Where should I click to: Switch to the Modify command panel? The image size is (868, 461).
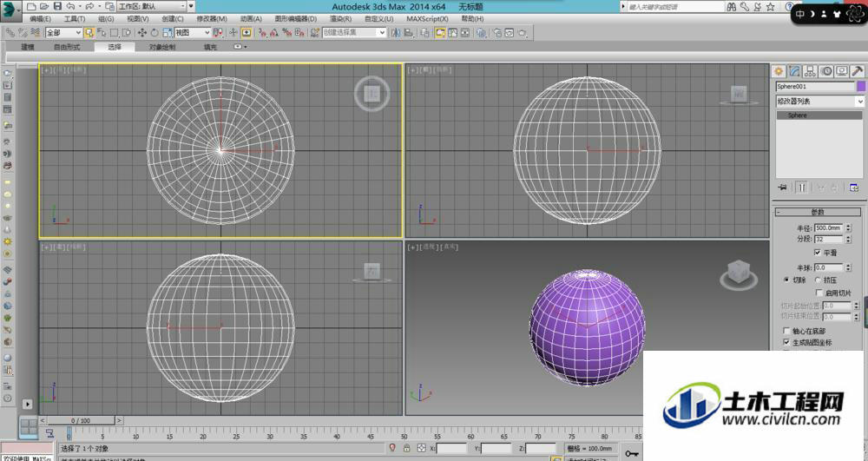pyautogui.click(x=794, y=71)
